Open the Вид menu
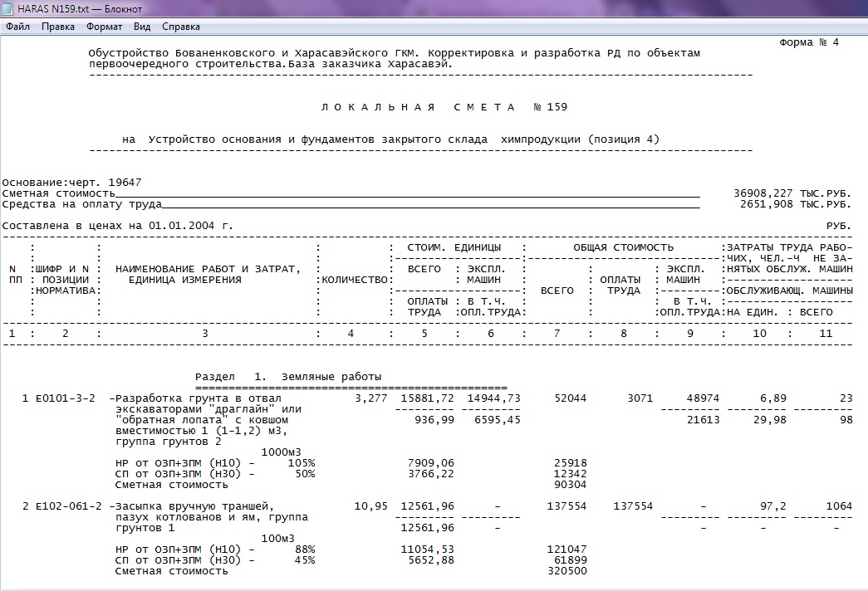The image size is (868, 591). tap(142, 27)
